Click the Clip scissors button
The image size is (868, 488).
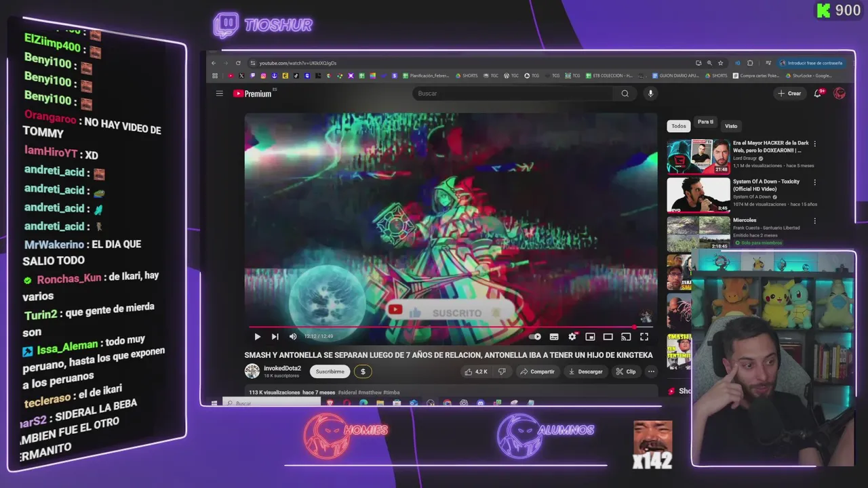pyautogui.click(x=625, y=371)
